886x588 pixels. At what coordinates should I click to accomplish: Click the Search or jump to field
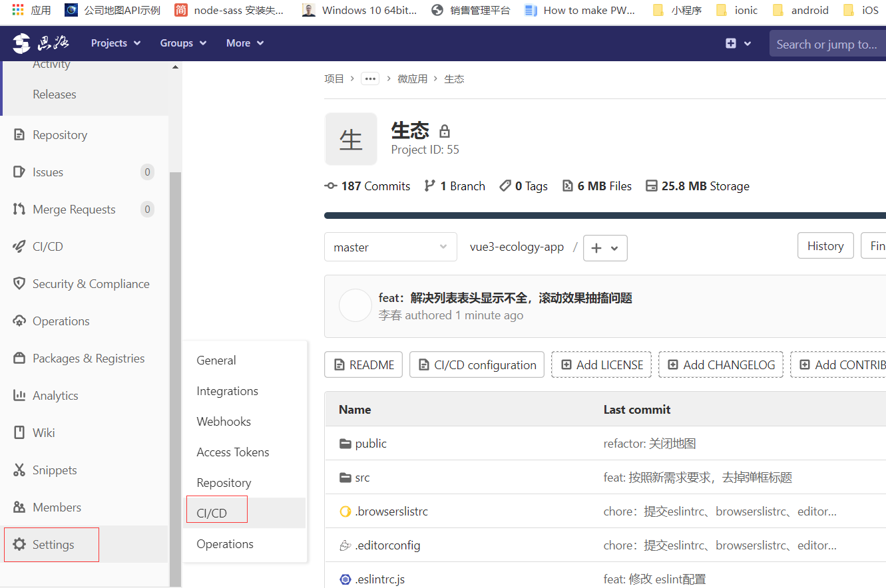click(827, 45)
